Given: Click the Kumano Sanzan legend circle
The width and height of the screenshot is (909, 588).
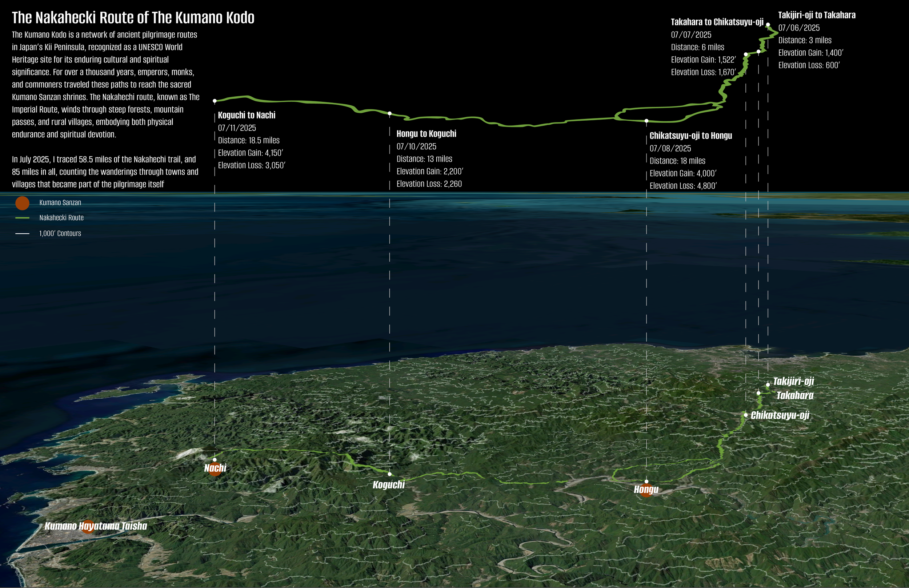Looking at the screenshot, I should point(22,203).
